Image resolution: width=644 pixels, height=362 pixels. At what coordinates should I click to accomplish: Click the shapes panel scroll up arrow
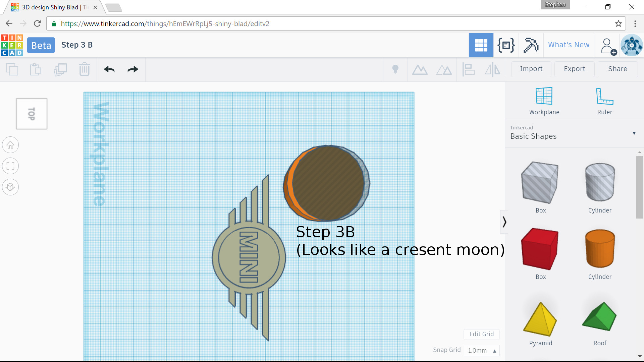640,152
